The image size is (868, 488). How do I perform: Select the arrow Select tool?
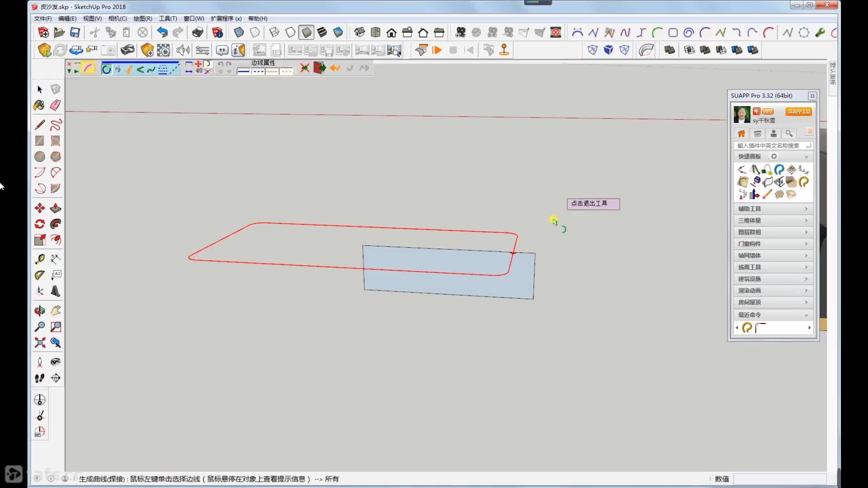point(40,89)
